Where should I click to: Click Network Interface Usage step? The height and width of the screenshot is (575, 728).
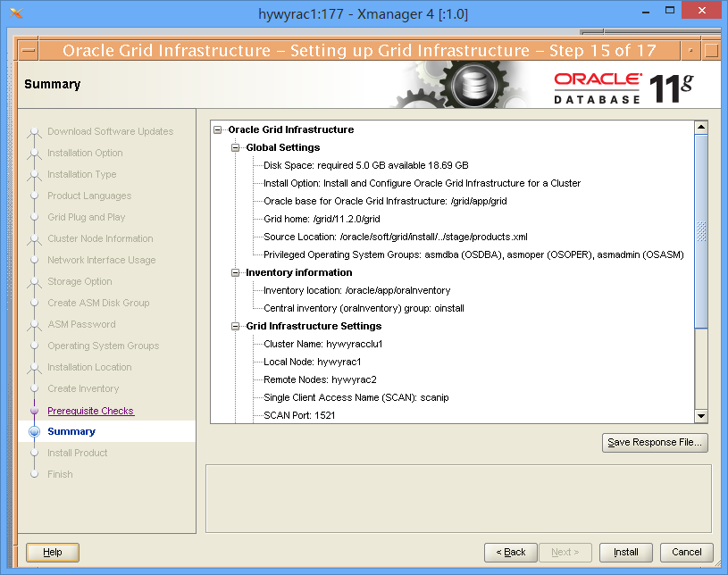[101, 260]
